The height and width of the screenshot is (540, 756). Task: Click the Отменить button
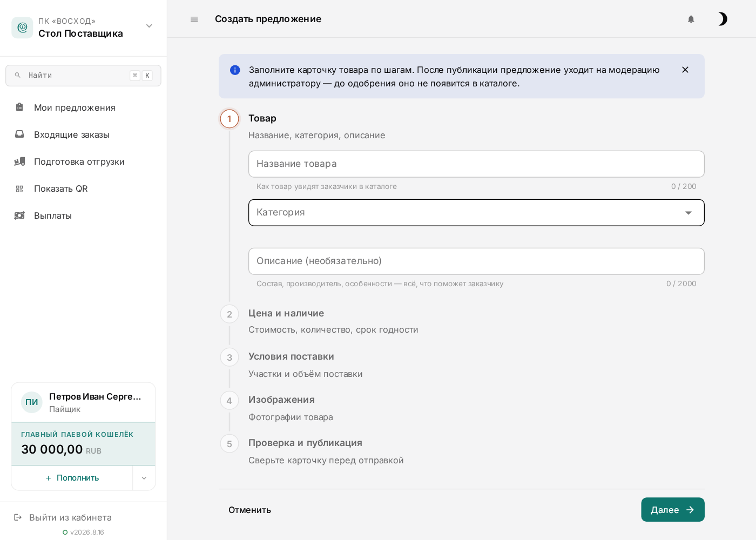pyautogui.click(x=249, y=510)
